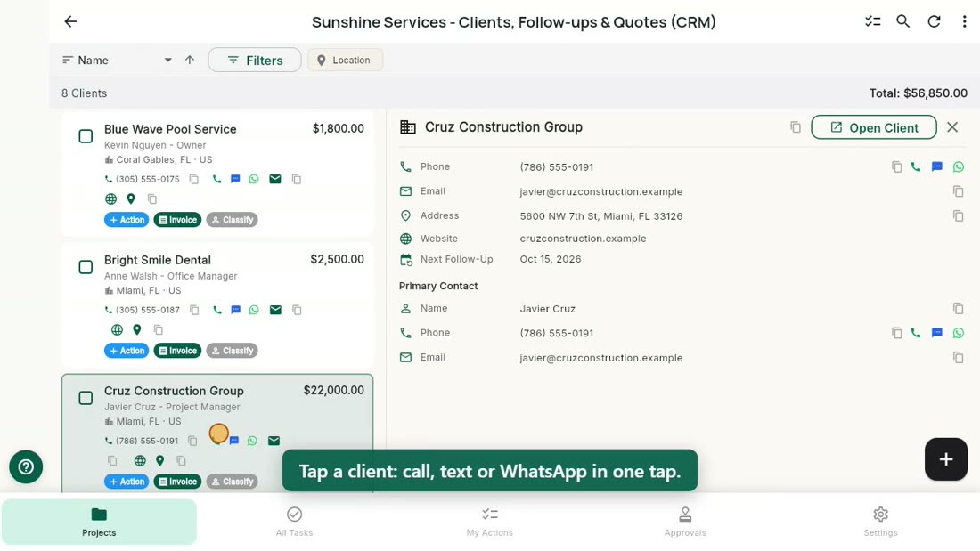Add Action for Bright Smile Dental

click(127, 351)
